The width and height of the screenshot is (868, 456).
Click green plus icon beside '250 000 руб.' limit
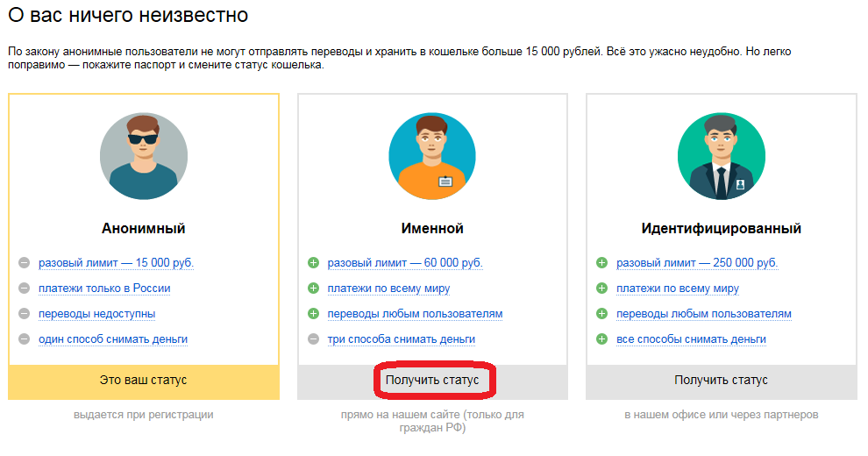601,263
